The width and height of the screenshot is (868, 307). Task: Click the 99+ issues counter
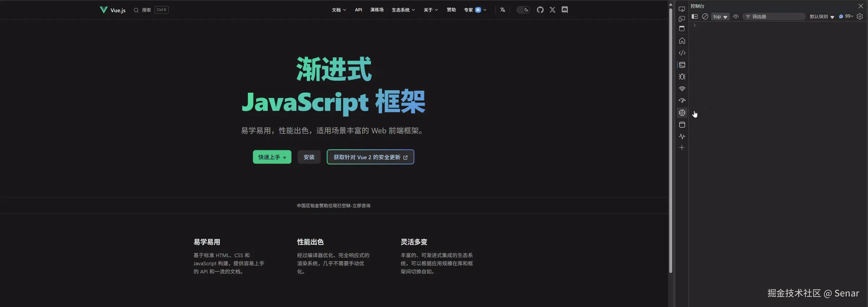[846, 16]
